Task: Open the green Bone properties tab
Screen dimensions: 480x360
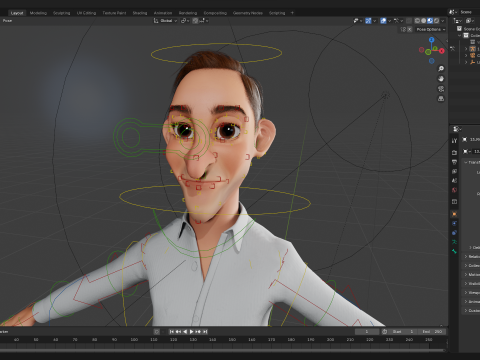Action: click(454, 251)
